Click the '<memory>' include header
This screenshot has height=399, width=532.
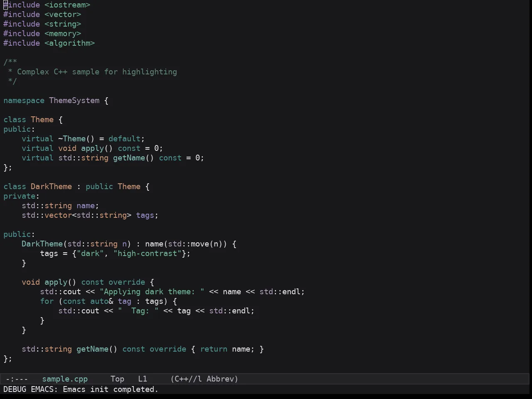point(63,34)
